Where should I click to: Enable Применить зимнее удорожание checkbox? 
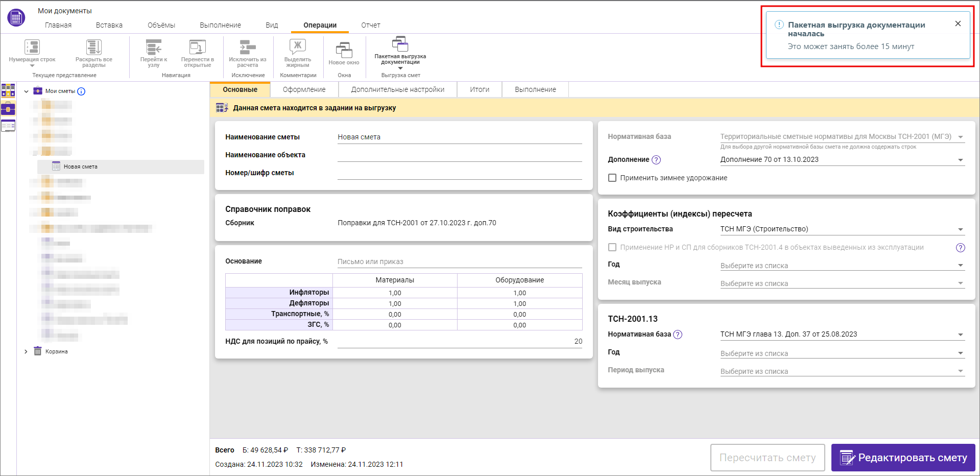(612, 178)
